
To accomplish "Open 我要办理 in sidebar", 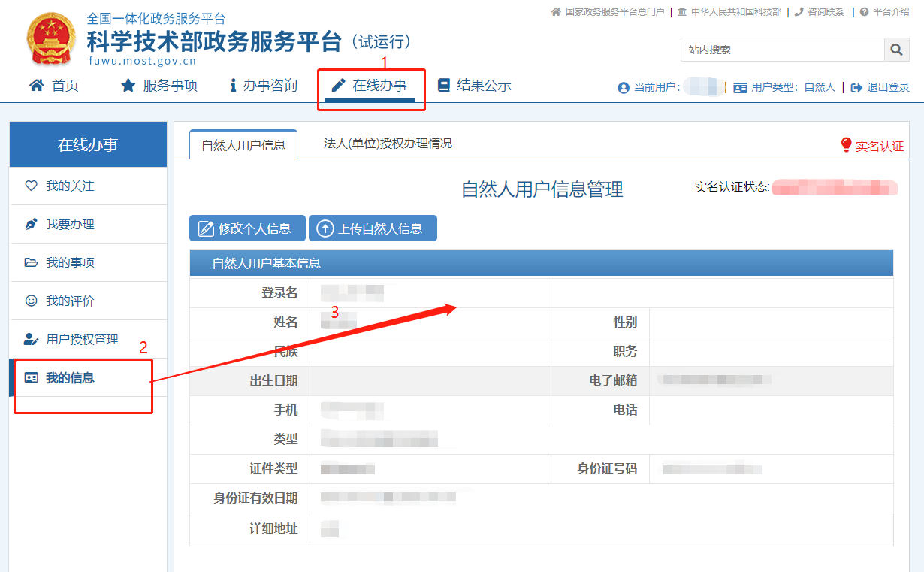I will [70, 224].
